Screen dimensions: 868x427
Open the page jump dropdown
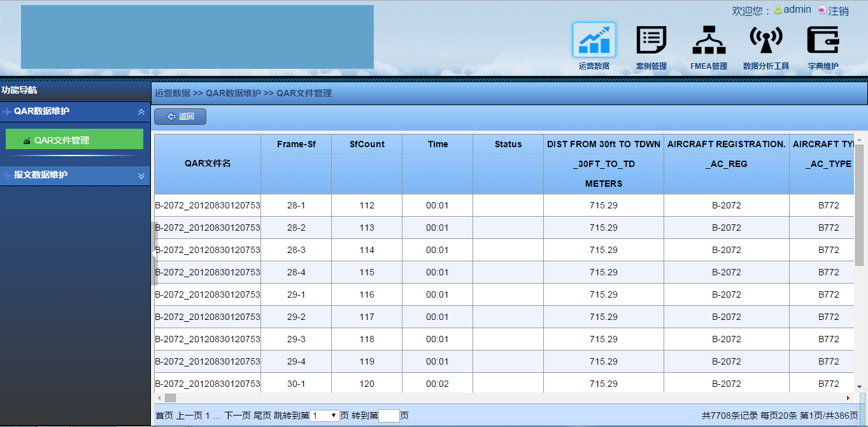point(325,416)
